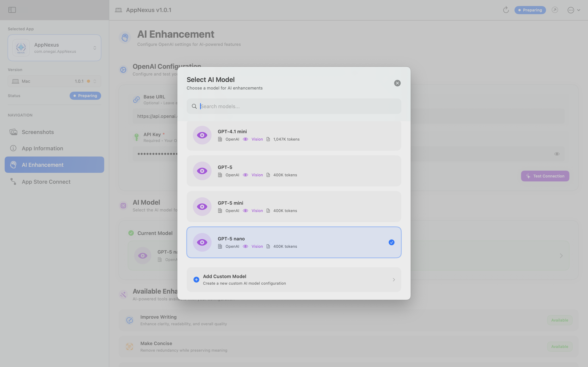This screenshot has height=367, width=588.
Task: Toggle API key visibility eye icon
Action: [x=557, y=154]
